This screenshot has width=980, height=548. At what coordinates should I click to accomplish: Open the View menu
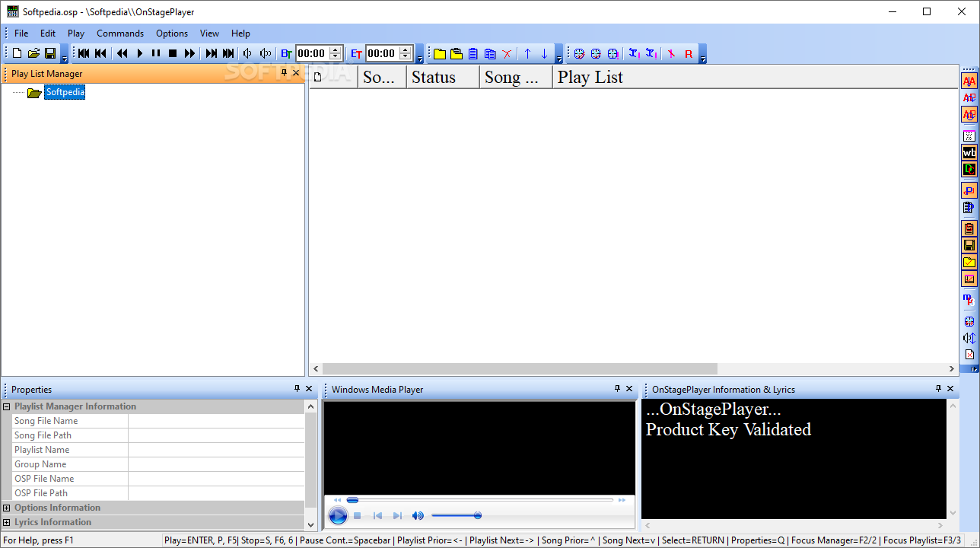click(209, 33)
